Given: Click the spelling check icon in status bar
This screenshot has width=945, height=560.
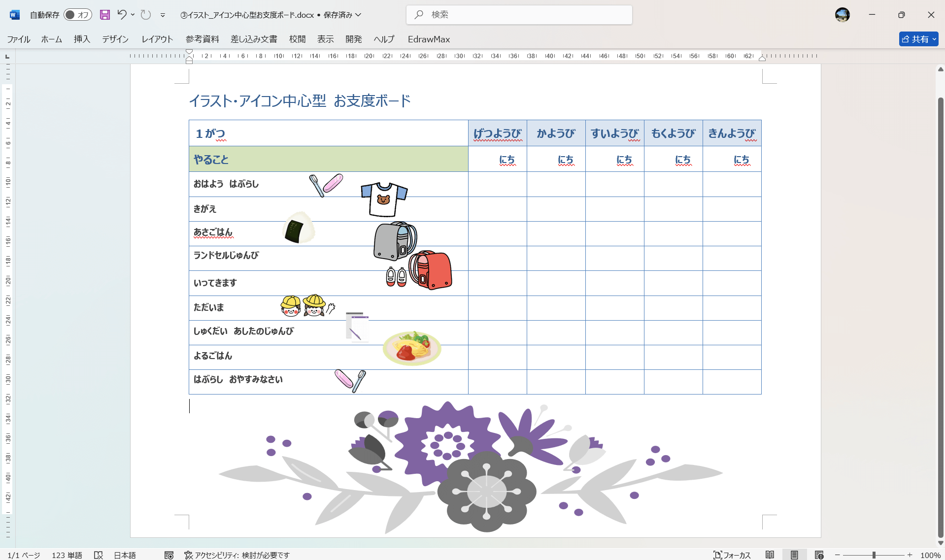Looking at the screenshot, I should (98, 555).
